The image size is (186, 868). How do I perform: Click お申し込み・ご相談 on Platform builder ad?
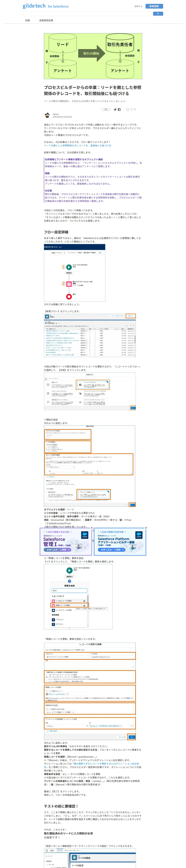pos(111,550)
